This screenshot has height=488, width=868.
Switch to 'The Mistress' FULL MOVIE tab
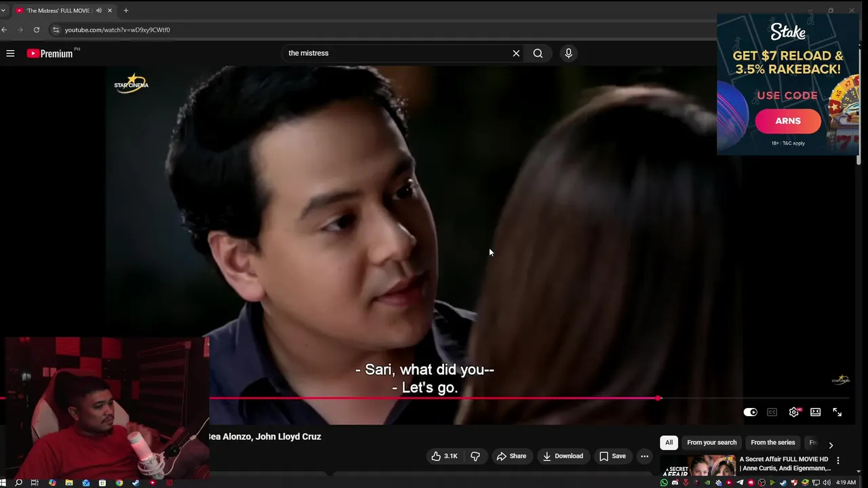click(x=58, y=10)
